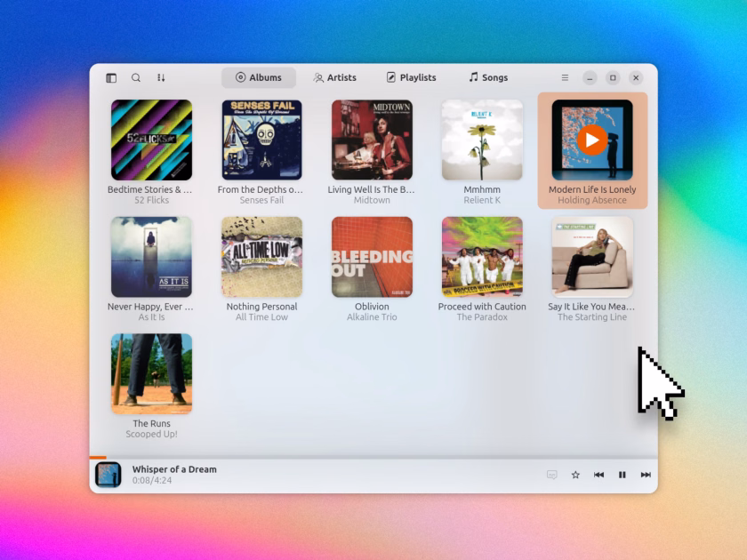Open The Runs album cover
The height and width of the screenshot is (560, 747).
pos(151,374)
